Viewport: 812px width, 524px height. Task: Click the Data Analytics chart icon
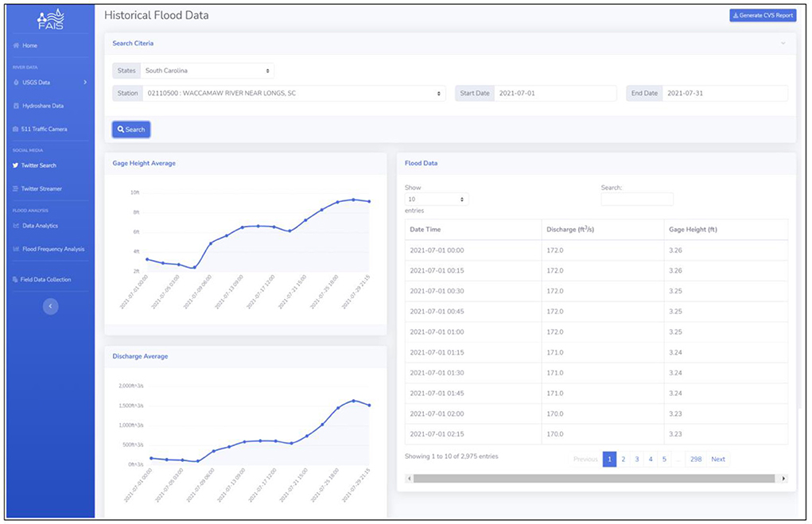point(16,226)
